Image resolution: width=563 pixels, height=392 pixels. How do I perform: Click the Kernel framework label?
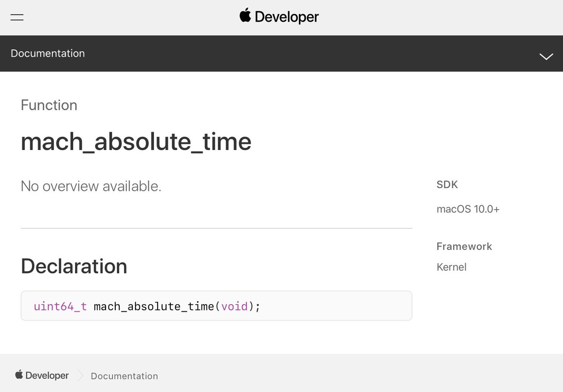tap(451, 267)
